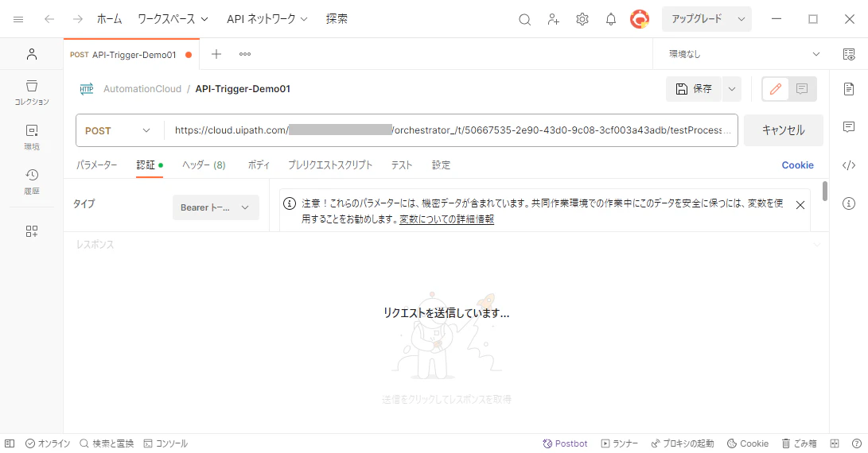This screenshot has width=868, height=453.
Task: Switch to ボディ tab
Action: click(x=259, y=165)
